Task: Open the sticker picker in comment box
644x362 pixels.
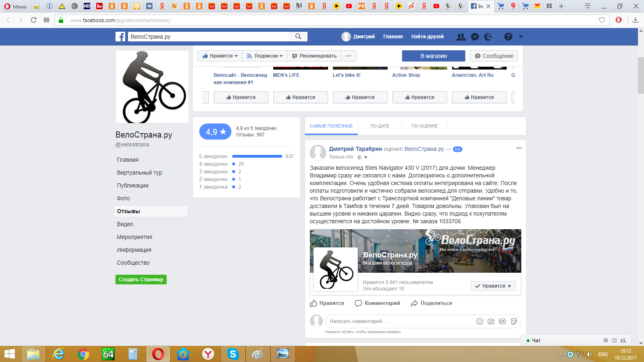Action: [x=514, y=321]
